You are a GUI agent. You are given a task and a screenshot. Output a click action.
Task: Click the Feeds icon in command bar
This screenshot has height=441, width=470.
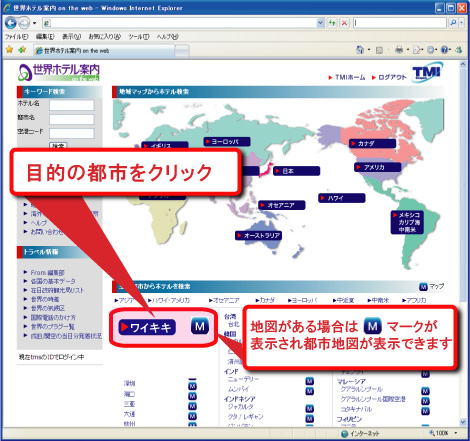click(379, 50)
